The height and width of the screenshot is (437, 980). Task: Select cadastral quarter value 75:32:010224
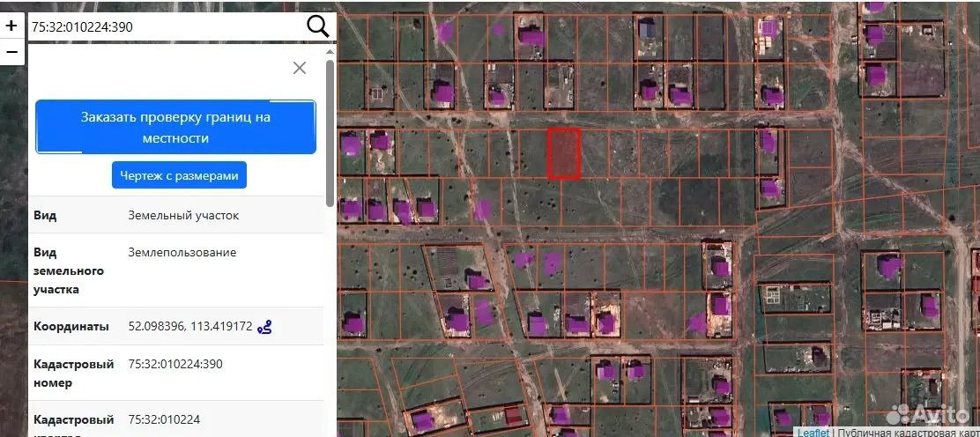coord(164,419)
